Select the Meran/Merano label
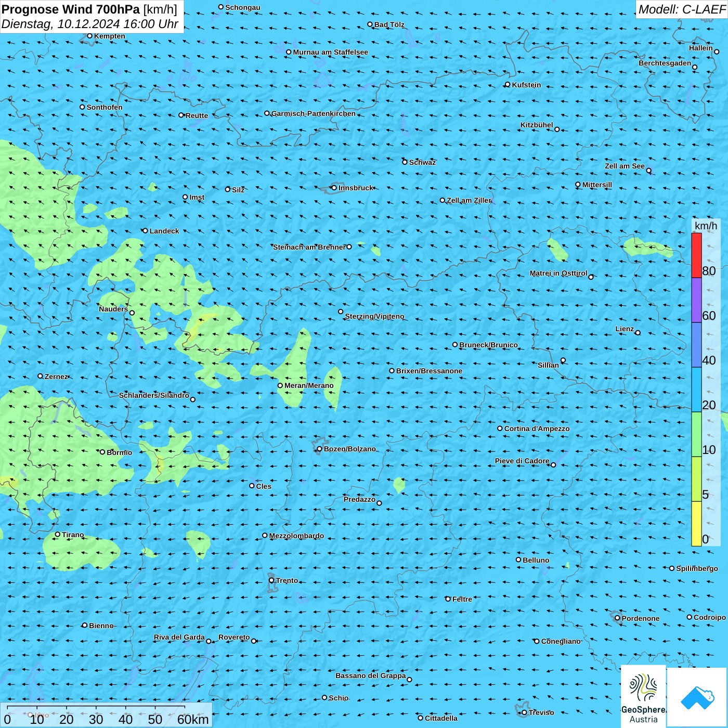The width and height of the screenshot is (728, 728). pyautogui.click(x=309, y=385)
